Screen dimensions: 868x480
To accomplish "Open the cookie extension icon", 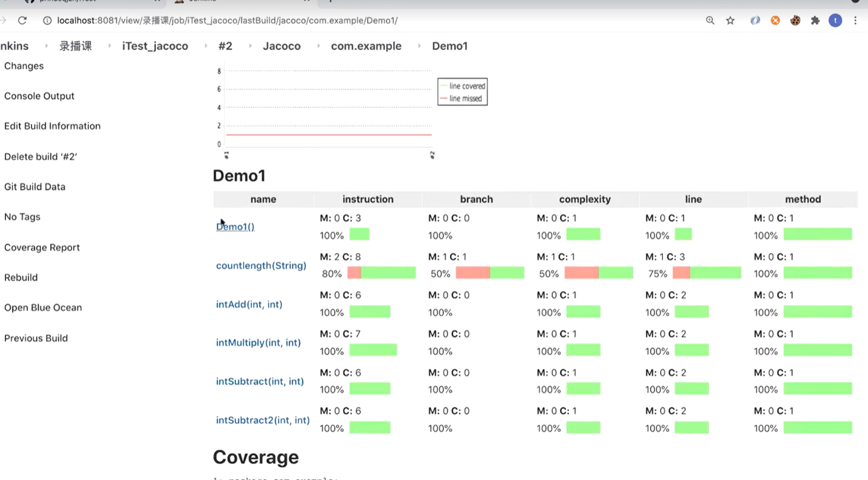I will (795, 20).
